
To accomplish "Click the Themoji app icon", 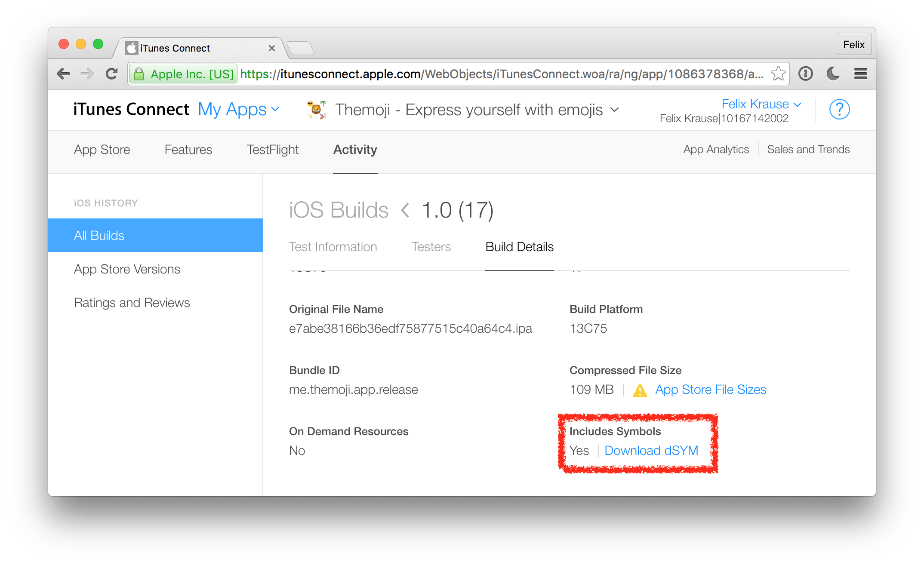I will tap(317, 110).
